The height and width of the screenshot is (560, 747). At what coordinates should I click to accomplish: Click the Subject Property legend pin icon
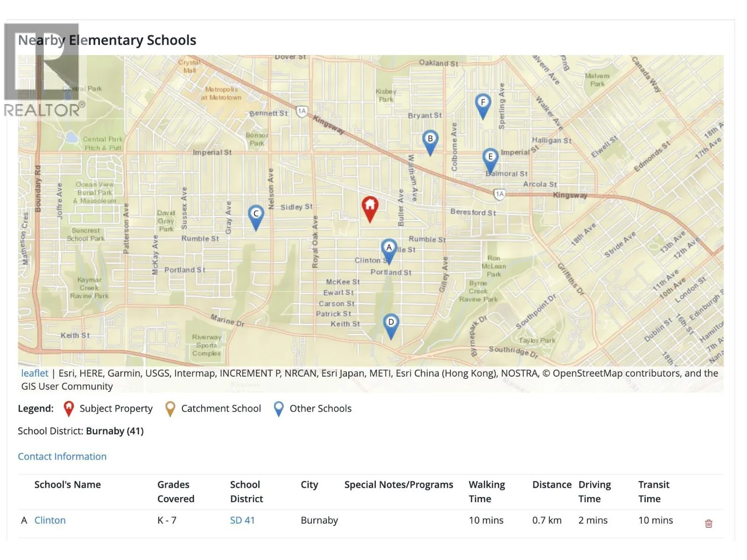69,409
